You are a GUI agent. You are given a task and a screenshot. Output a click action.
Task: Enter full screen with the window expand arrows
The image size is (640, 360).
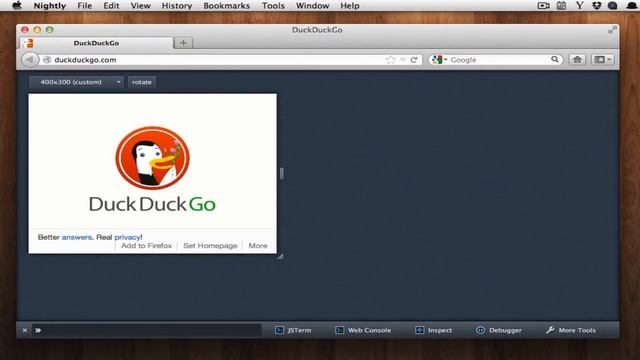click(x=612, y=30)
